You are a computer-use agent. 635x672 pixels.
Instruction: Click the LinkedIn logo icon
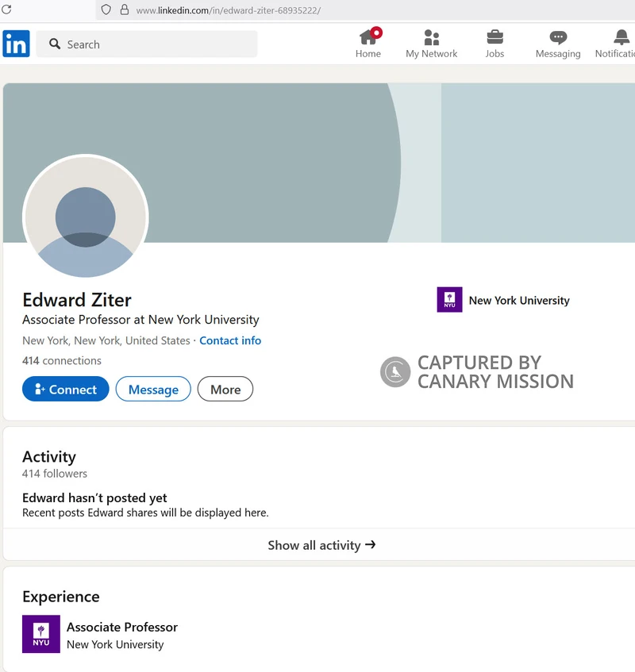tap(16, 44)
